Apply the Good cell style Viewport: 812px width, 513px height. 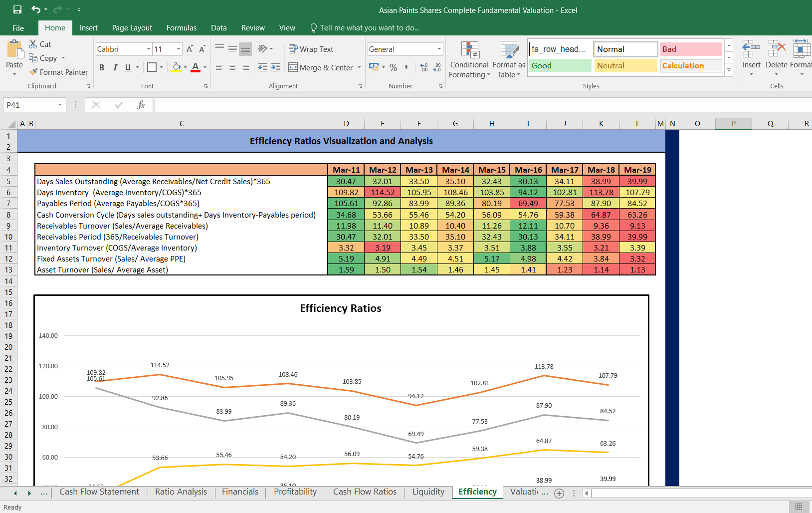pos(560,65)
